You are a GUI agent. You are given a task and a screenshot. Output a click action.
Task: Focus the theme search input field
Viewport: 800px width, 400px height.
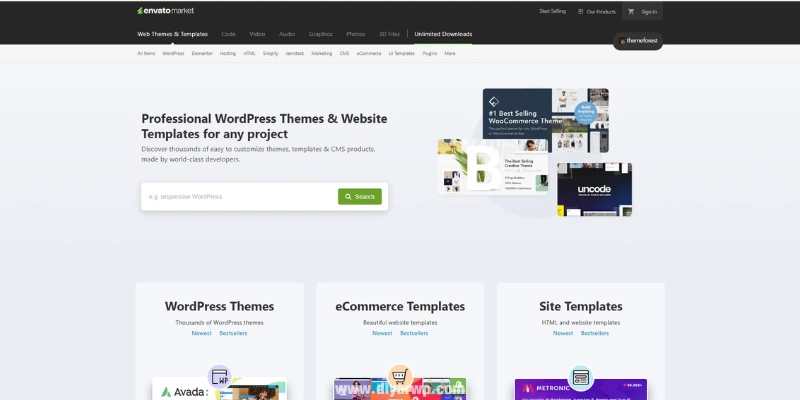pyautogui.click(x=240, y=197)
